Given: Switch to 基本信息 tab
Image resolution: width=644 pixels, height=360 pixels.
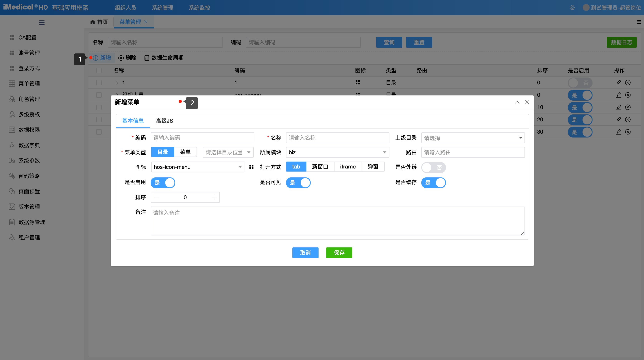Looking at the screenshot, I should pos(133,121).
